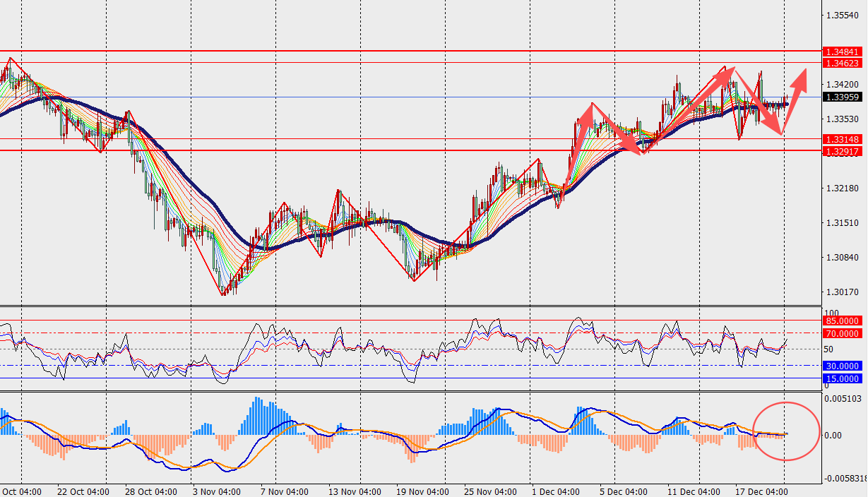Select the 1.34623 resistance price label

(x=842, y=63)
